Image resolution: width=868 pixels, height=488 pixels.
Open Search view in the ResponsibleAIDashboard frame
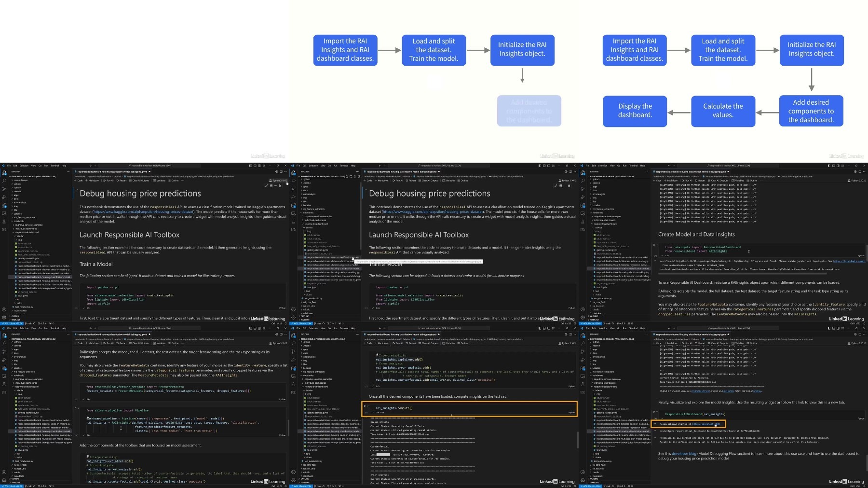point(583,344)
